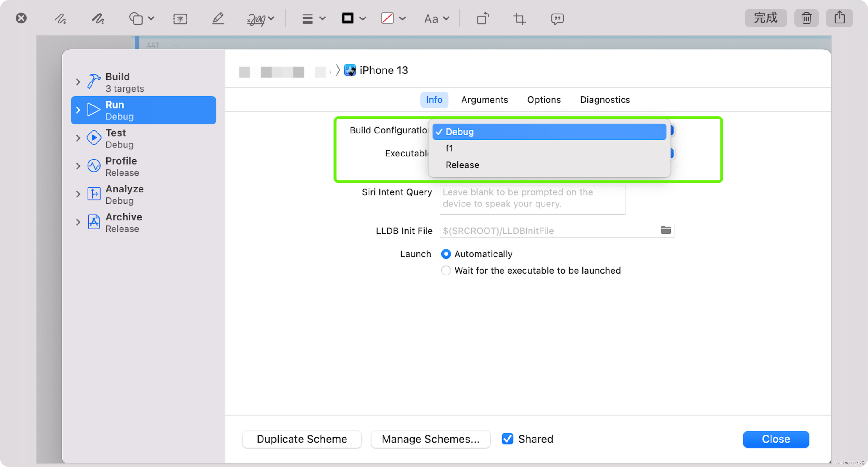Viewport: 868px width, 467px height.
Task: Click the 完成 (Done) button
Action: pyautogui.click(x=766, y=18)
